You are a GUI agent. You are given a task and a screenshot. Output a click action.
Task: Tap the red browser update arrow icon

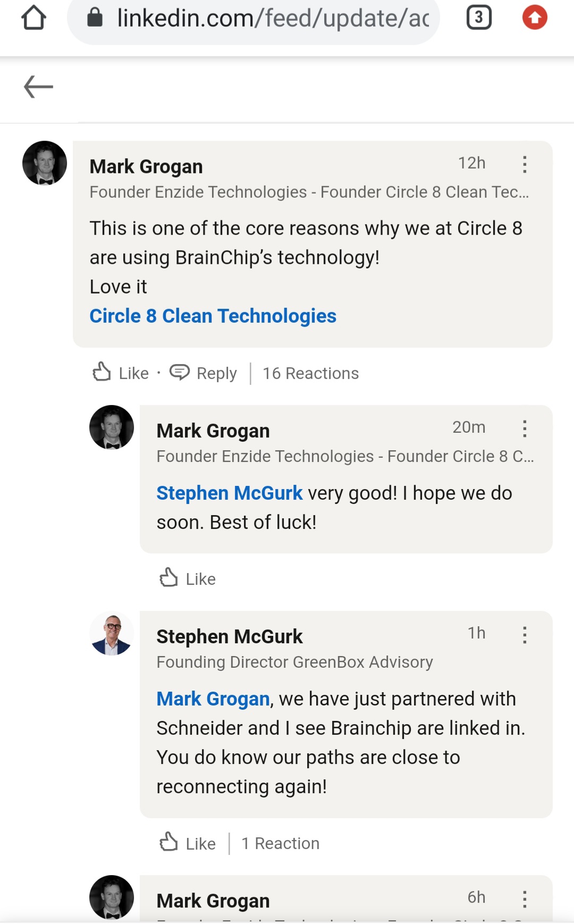coord(534,18)
